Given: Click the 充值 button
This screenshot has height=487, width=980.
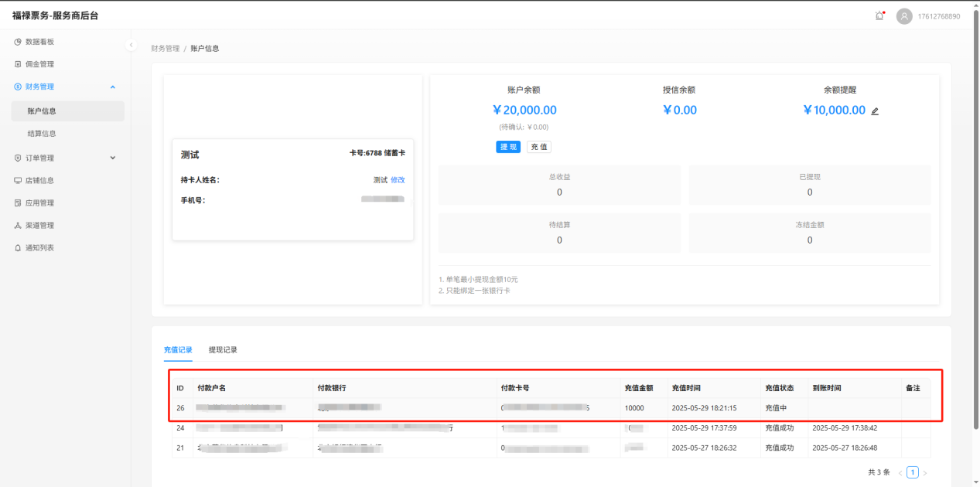Looking at the screenshot, I should coord(538,147).
